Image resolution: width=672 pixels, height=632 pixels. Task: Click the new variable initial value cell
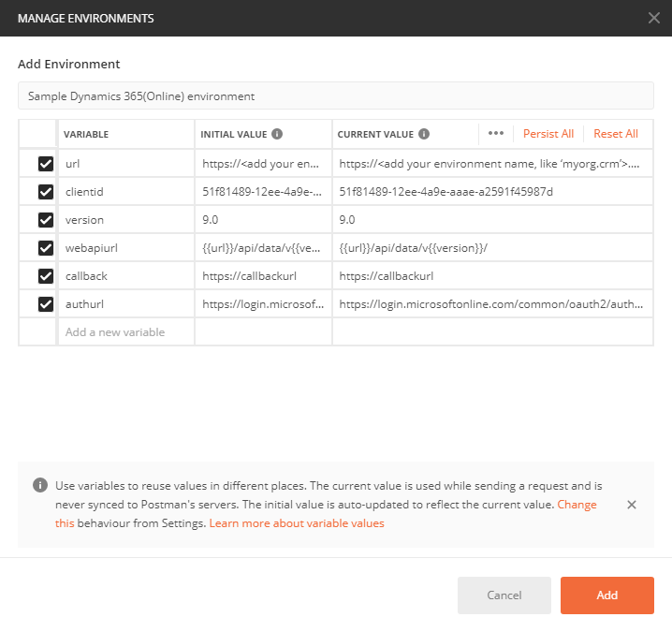coord(263,332)
